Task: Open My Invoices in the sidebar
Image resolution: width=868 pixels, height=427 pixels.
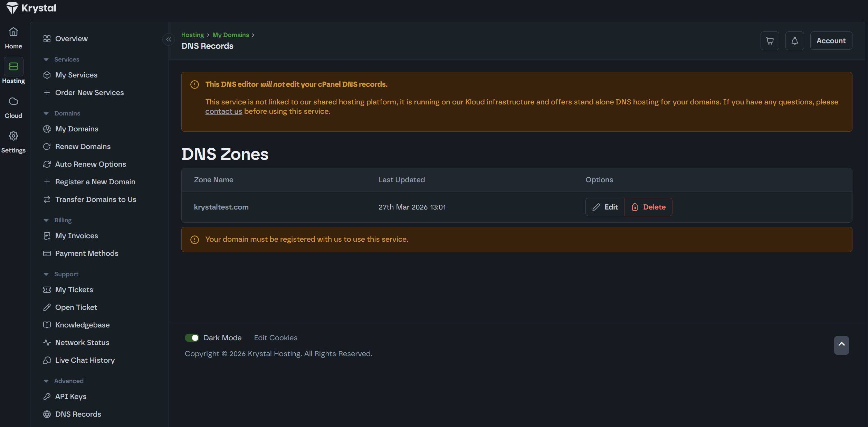Action: coord(76,236)
